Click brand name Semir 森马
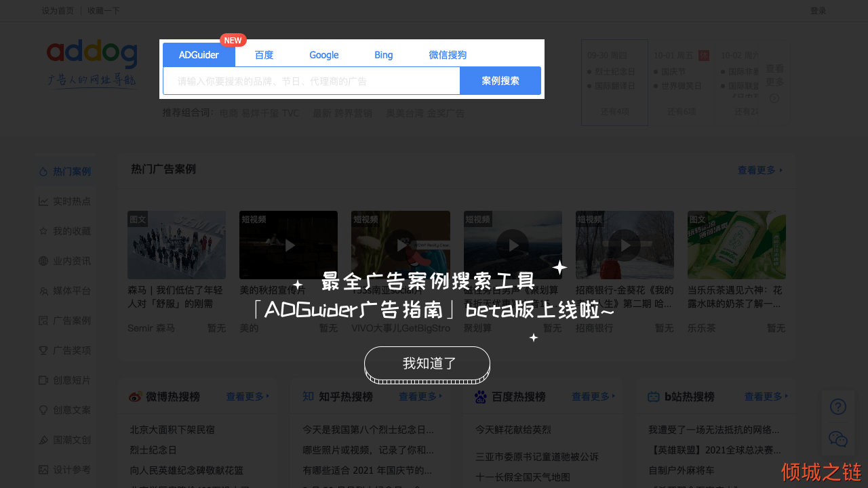868x488 pixels. 151,328
